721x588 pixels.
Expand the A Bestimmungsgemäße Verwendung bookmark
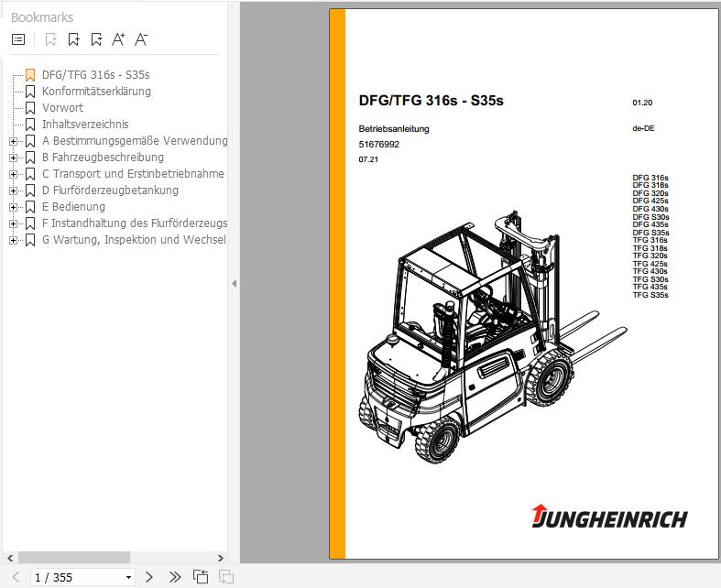click(x=14, y=142)
